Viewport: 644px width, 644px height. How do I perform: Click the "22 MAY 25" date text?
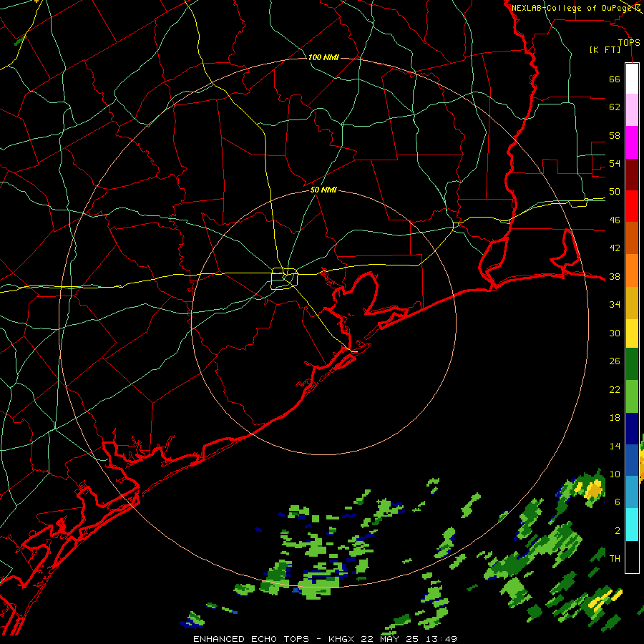click(389, 639)
